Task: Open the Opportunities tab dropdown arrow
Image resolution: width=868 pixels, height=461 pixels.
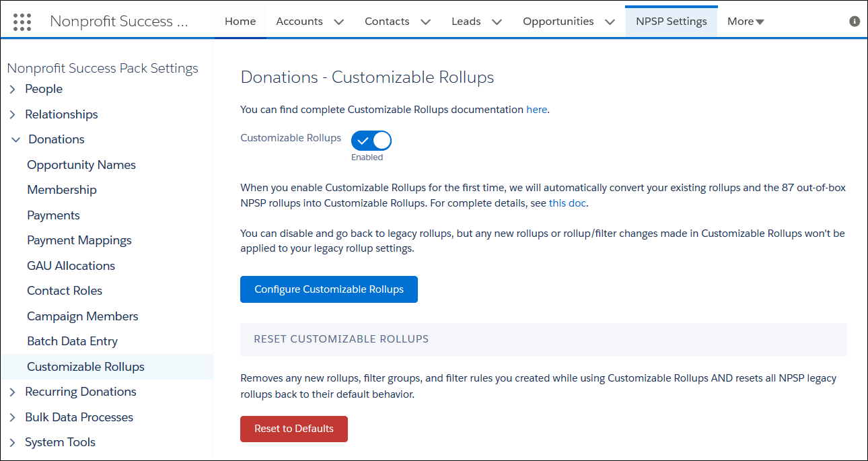Action: coord(610,22)
